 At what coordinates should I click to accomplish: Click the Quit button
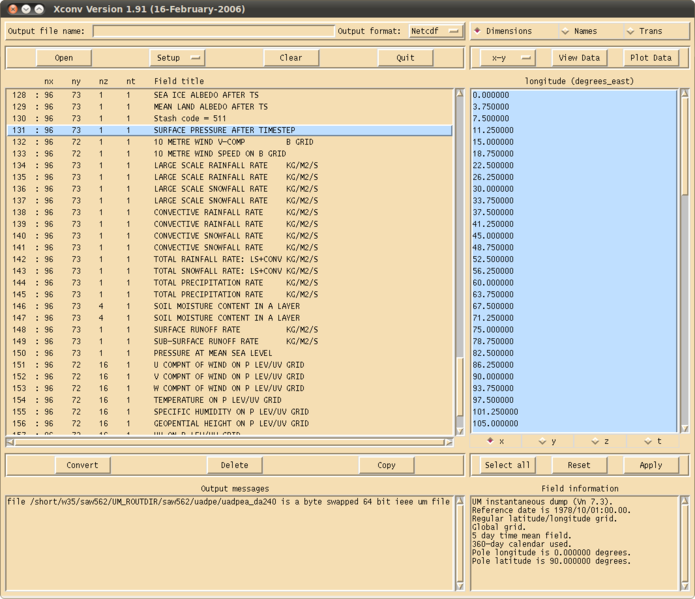pos(405,58)
